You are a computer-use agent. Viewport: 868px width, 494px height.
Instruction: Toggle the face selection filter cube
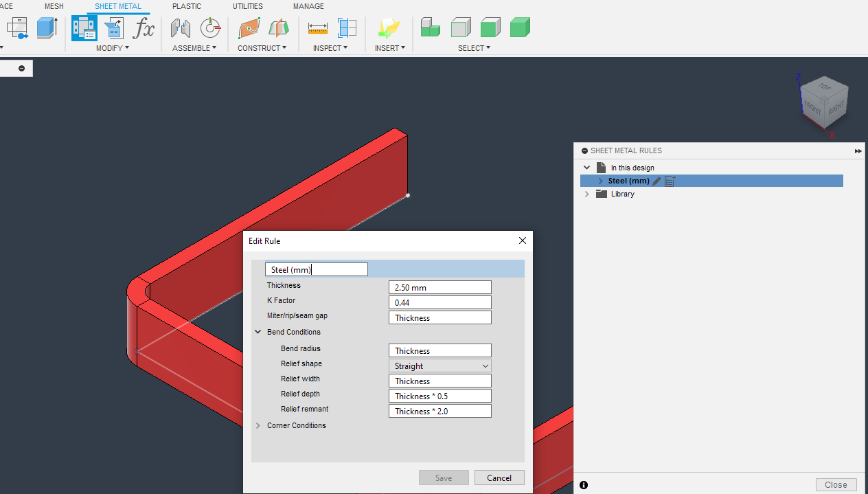click(490, 27)
